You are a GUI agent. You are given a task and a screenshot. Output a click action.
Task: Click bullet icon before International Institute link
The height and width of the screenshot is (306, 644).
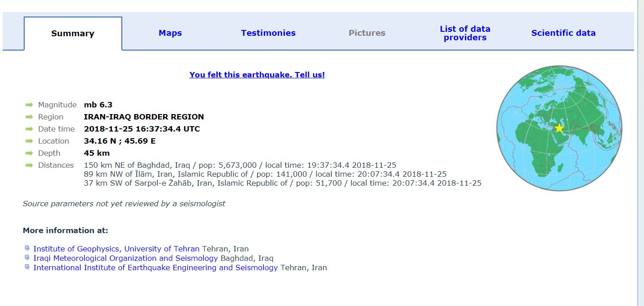coord(27,267)
